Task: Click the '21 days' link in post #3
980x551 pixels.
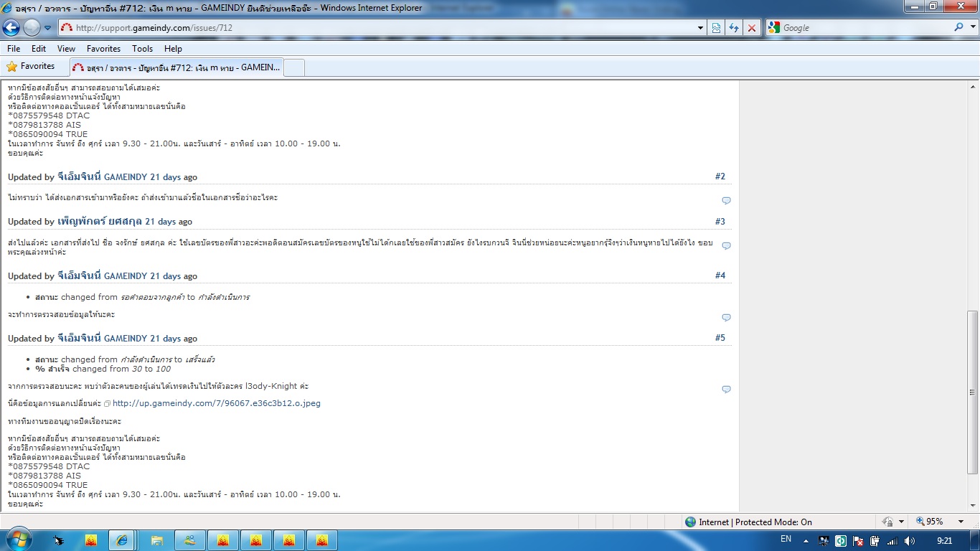Action: 160,222
